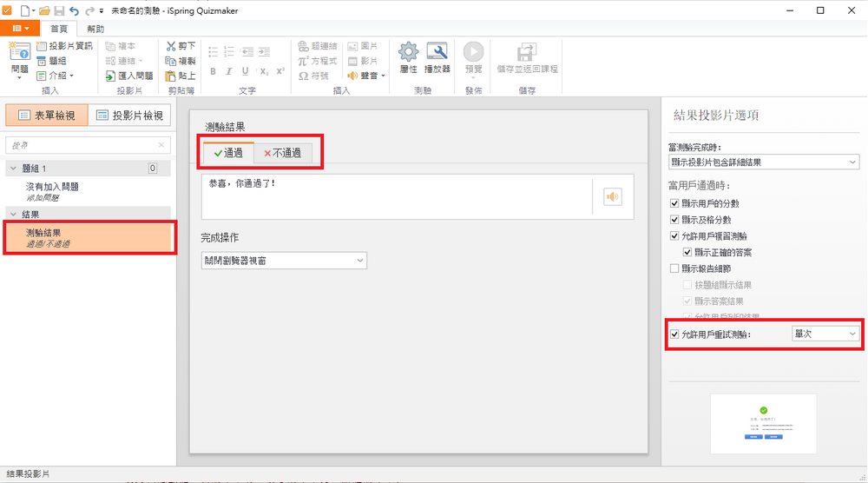Toggle bold text formatting
The width and height of the screenshot is (868, 483).
(214, 71)
